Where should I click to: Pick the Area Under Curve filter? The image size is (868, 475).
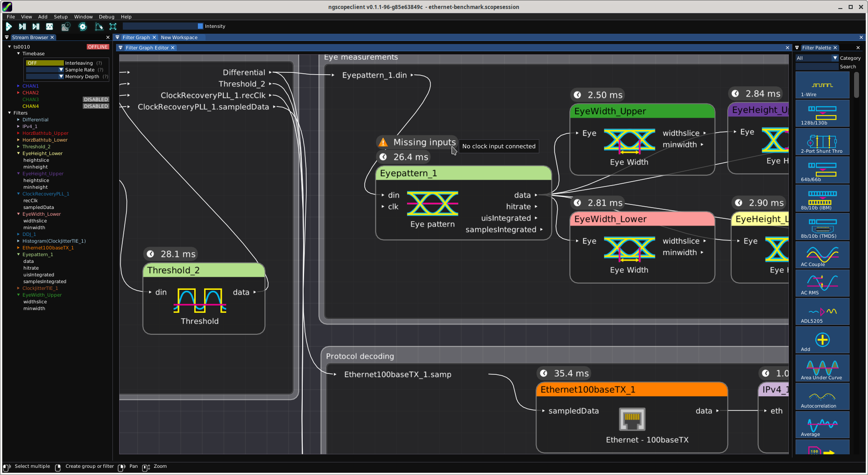pyautogui.click(x=822, y=368)
